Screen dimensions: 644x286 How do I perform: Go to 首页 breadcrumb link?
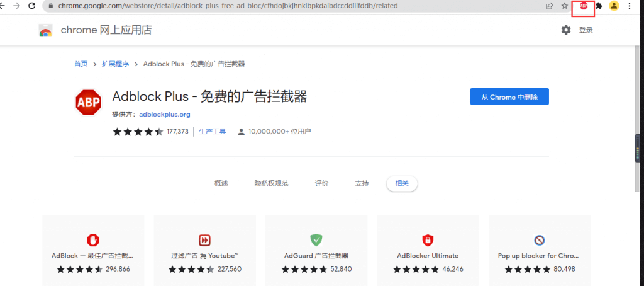click(x=81, y=64)
